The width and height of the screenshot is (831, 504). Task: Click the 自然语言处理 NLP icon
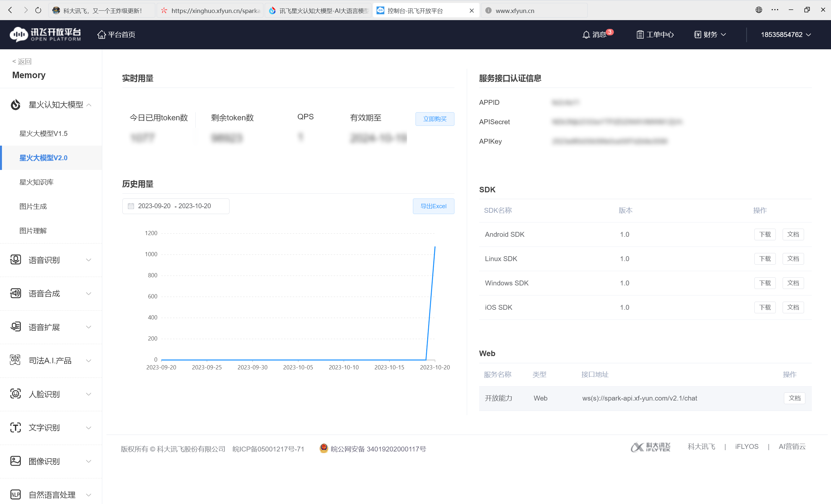(16, 495)
